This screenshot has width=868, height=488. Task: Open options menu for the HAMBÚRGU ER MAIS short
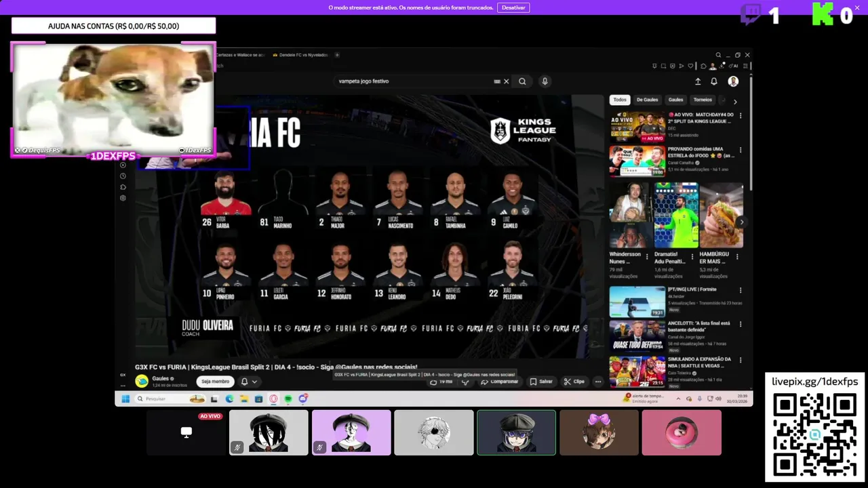click(x=737, y=257)
